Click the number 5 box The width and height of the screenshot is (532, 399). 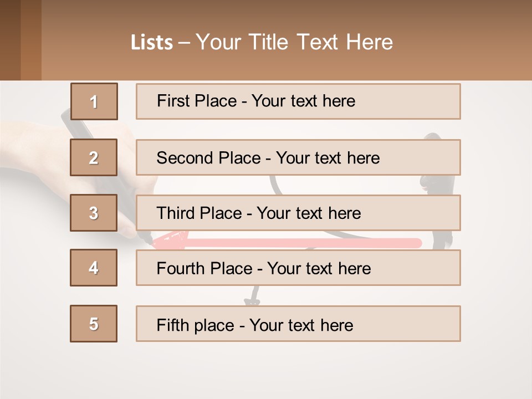point(94,324)
